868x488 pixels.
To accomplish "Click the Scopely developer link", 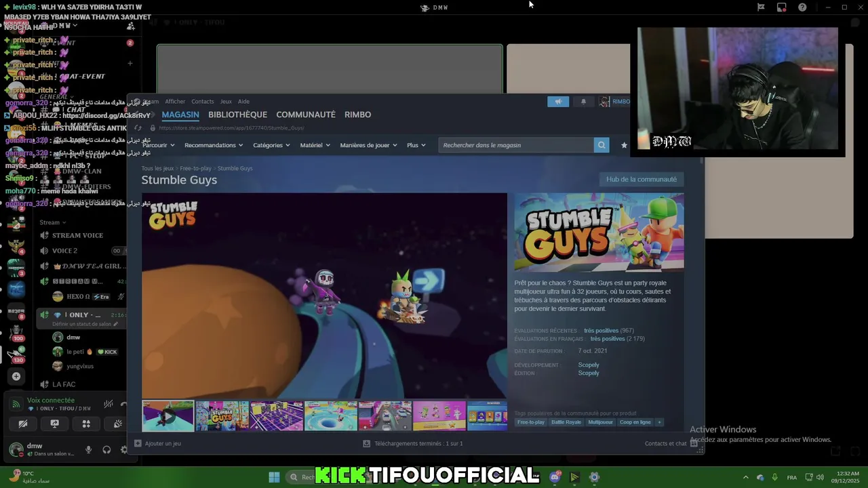I will (589, 365).
